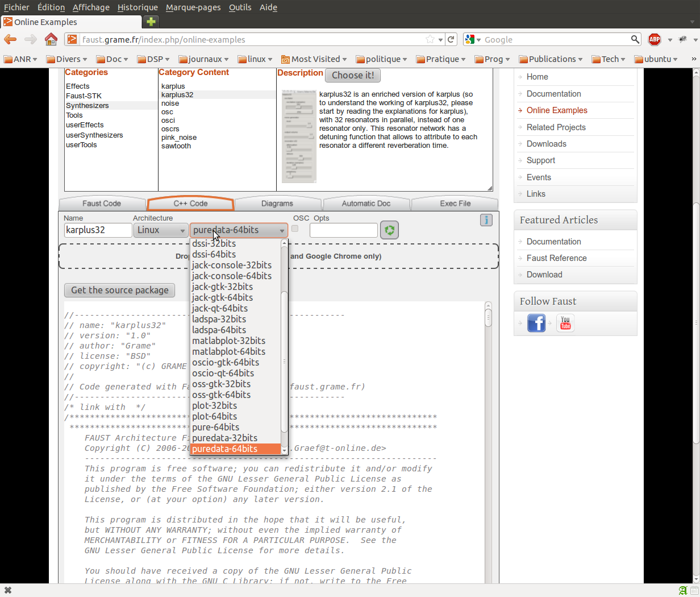Open a new browser tab
This screenshot has width=700, height=597.
[x=151, y=22]
